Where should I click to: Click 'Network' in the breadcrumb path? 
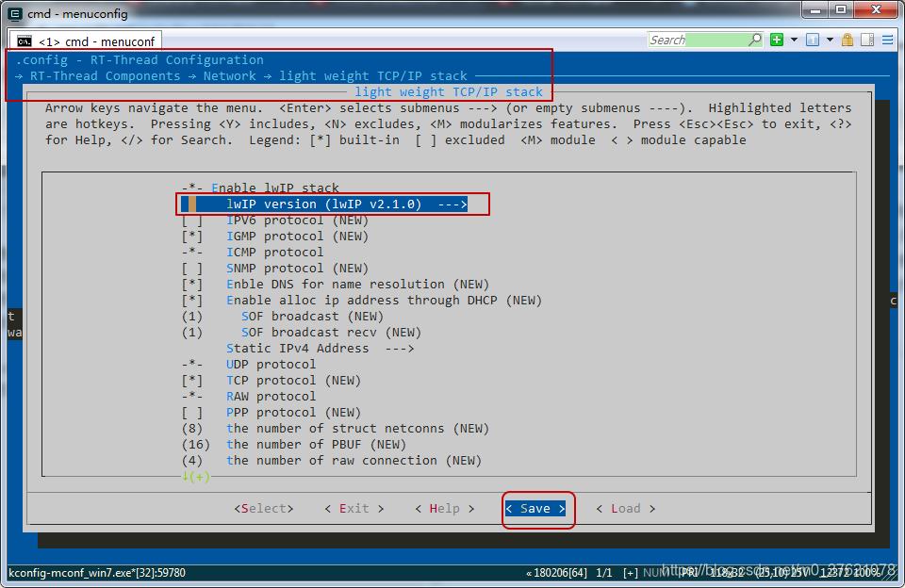[230, 76]
